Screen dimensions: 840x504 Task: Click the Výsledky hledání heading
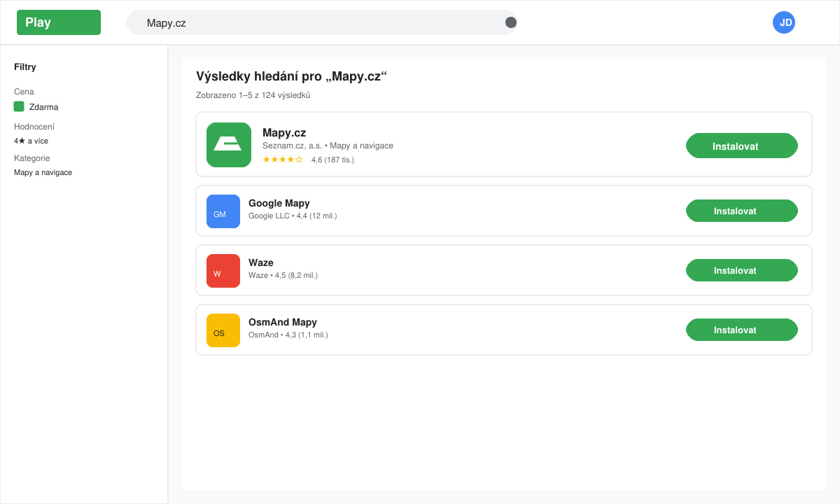(x=291, y=76)
